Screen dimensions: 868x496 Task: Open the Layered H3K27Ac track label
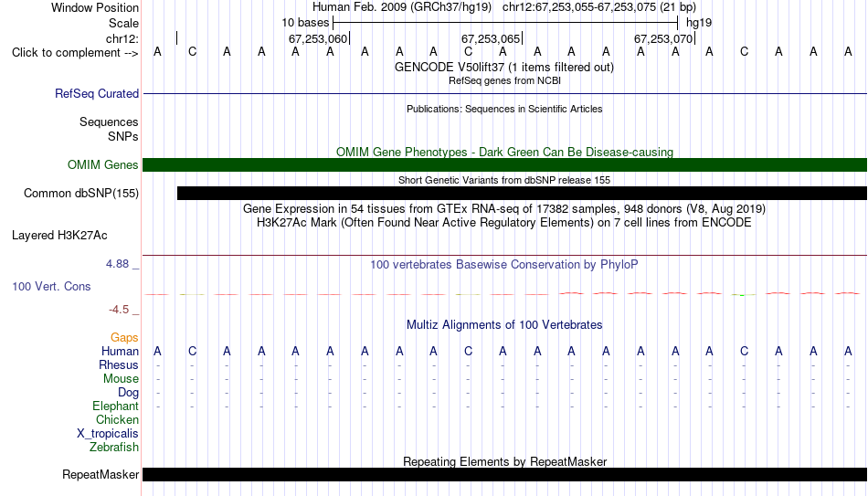point(59,236)
